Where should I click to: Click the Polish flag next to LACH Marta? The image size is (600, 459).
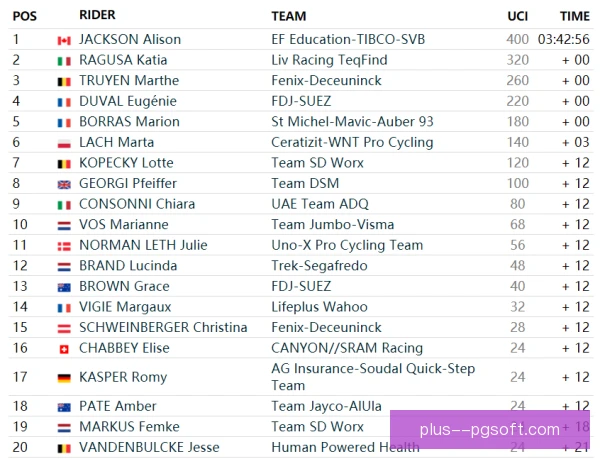(64, 143)
